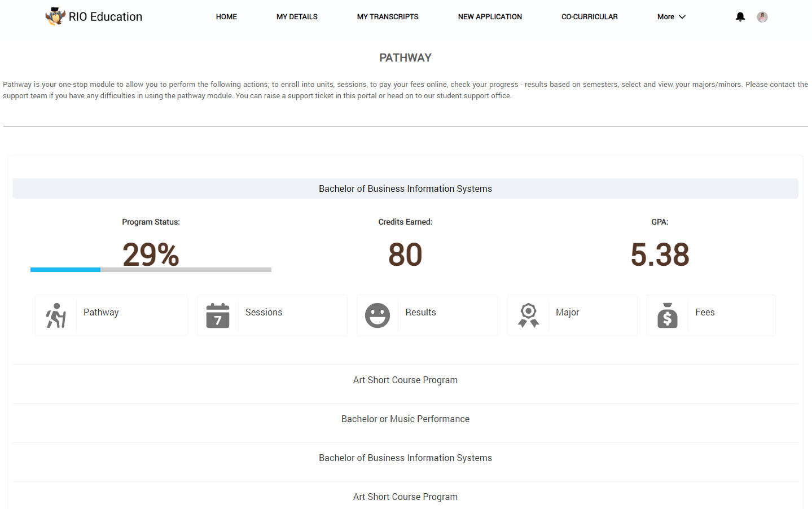Collapse the highlighted Bachelor of Business Information Systems header

(x=405, y=188)
